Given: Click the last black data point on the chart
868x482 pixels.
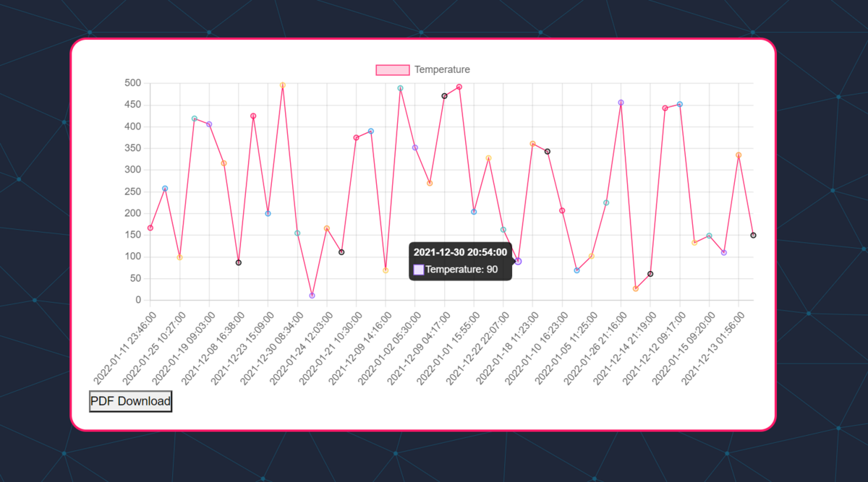Looking at the screenshot, I should [753, 236].
